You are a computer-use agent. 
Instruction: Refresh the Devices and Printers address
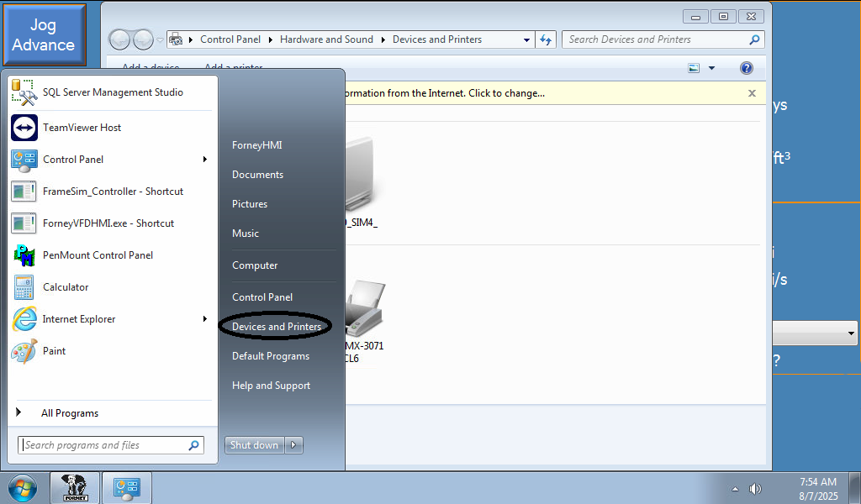pos(545,39)
